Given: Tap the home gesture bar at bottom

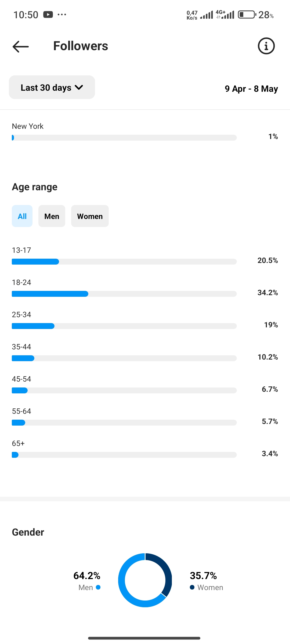Looking at the screenshot, I should click(144, 638).
